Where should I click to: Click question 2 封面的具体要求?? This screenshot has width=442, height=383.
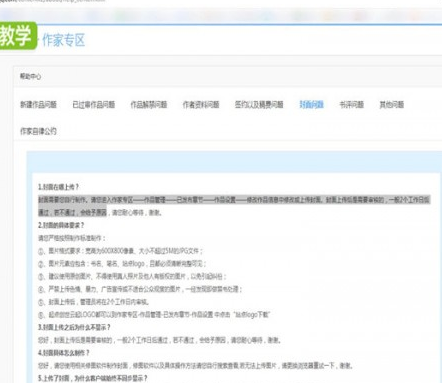pyautogui.click(x=61, y=225)
